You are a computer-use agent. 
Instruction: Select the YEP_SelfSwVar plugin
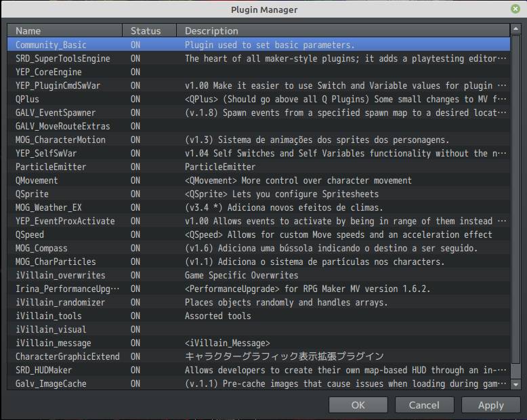click(x=259, y=153)
